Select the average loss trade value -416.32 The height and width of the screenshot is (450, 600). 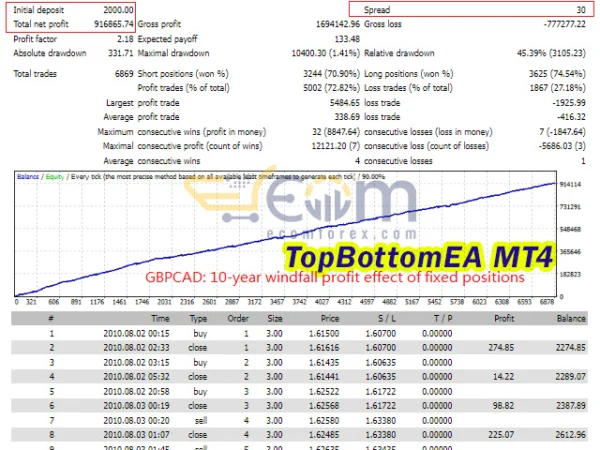(571, 117)
